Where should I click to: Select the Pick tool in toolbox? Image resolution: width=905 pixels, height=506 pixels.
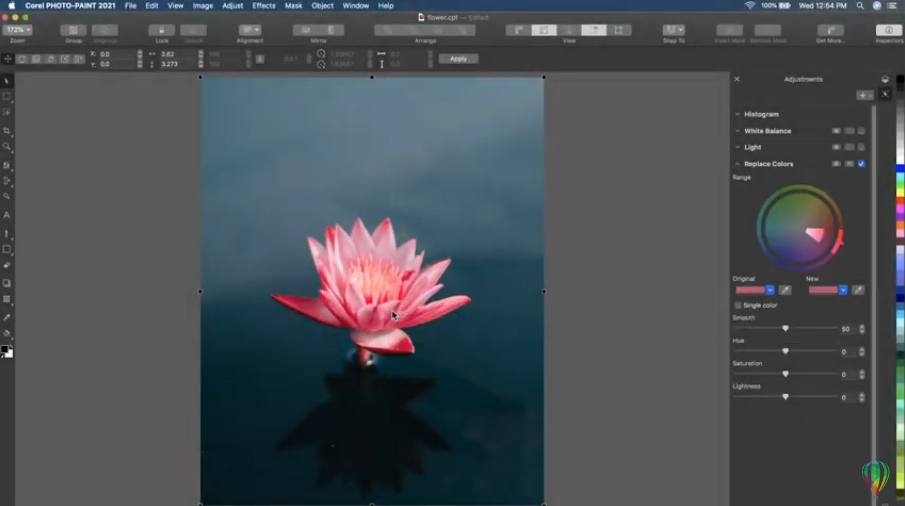tap(7, 80)
